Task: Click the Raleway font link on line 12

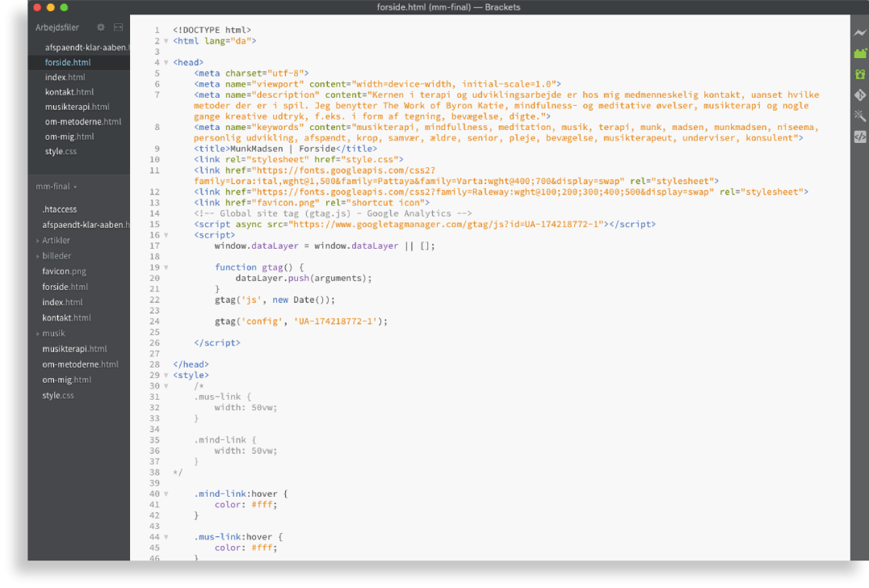Action: [x=501, y=192]
